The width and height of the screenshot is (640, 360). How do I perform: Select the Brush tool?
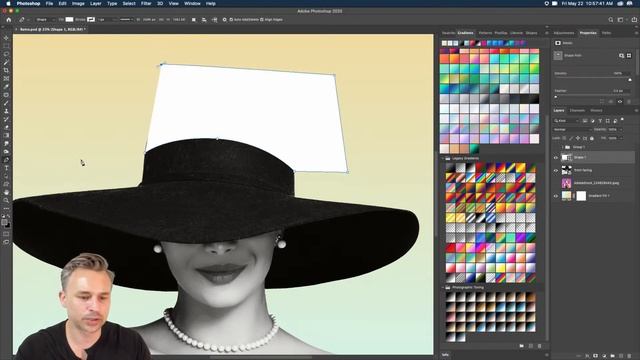(x=6, y=103)
